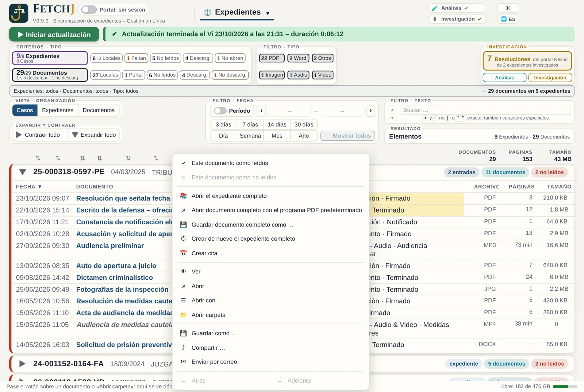The image size is (584, 392).
Task: Click the free disk space bar
Action: click(565, 387)
